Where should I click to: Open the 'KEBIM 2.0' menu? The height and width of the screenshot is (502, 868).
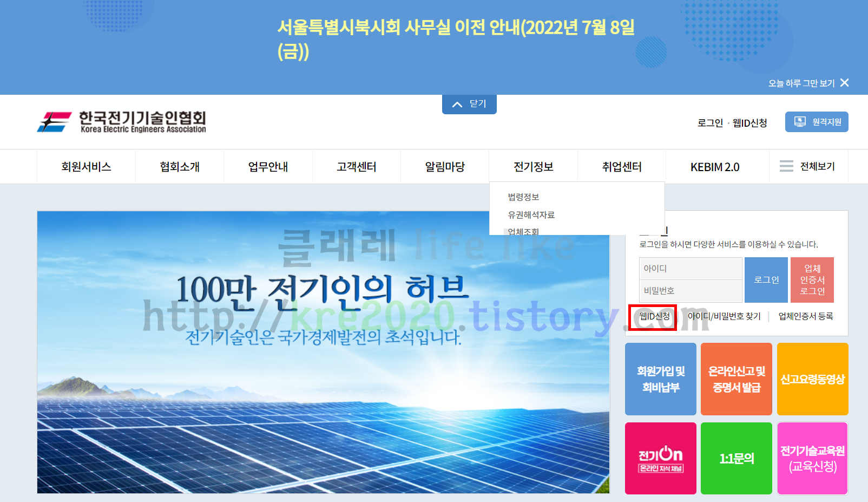point(715,167)
